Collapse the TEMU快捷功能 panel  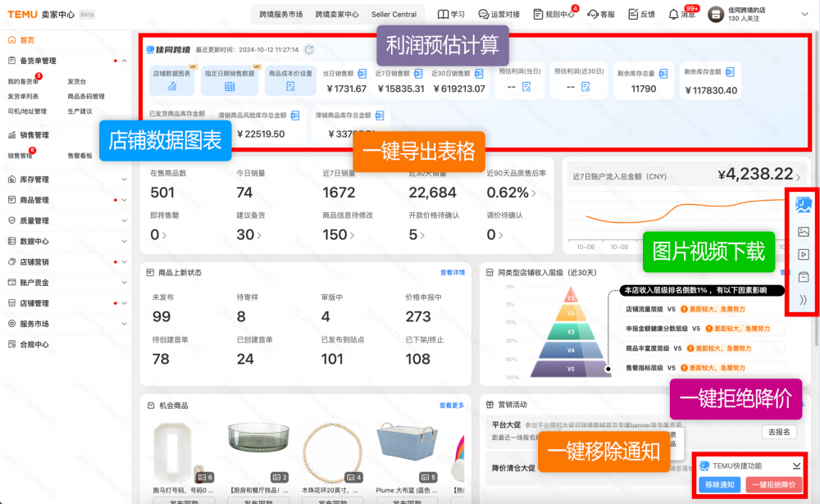tap(796, 465)
